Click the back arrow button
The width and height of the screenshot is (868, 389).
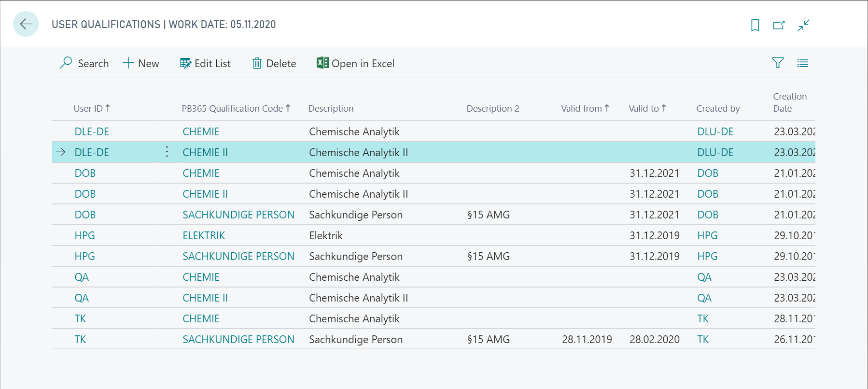click(x=26, y=24)
